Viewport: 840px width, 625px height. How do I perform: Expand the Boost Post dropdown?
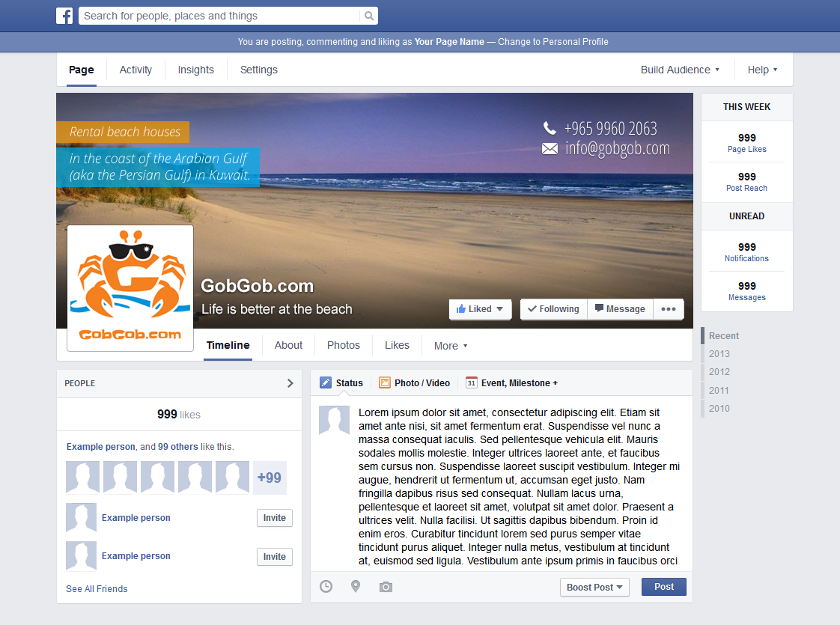[594, 587]
